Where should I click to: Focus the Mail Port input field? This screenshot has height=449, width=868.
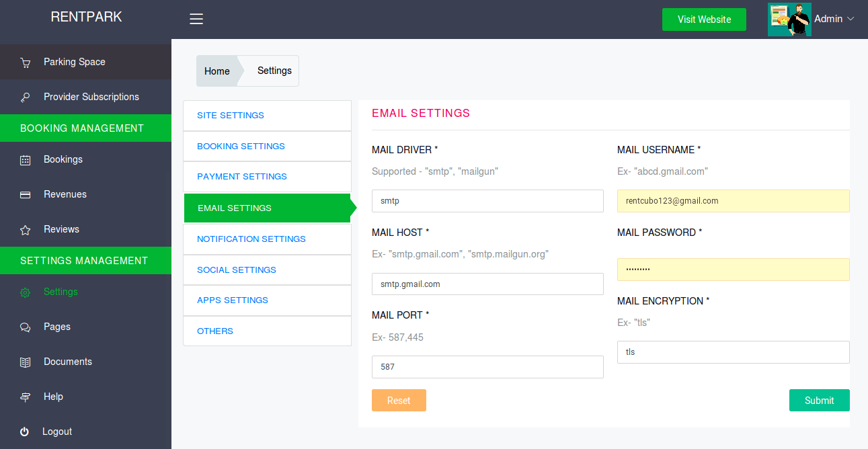pyautogui.click(x=487, y=367)
